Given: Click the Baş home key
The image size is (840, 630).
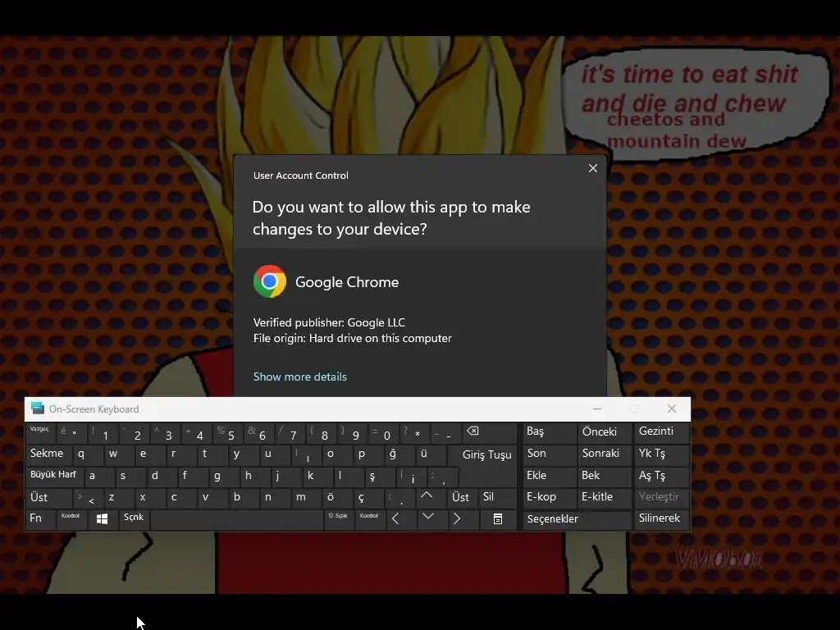Looking at the screenshot, I should tap(549, 431).
